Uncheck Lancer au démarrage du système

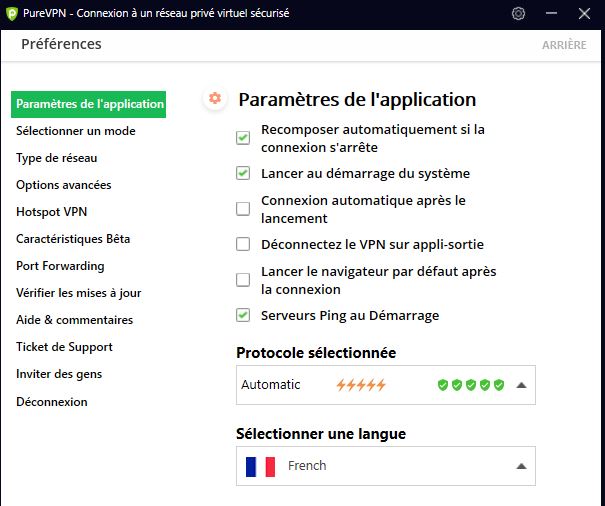(x=243, y=173)
